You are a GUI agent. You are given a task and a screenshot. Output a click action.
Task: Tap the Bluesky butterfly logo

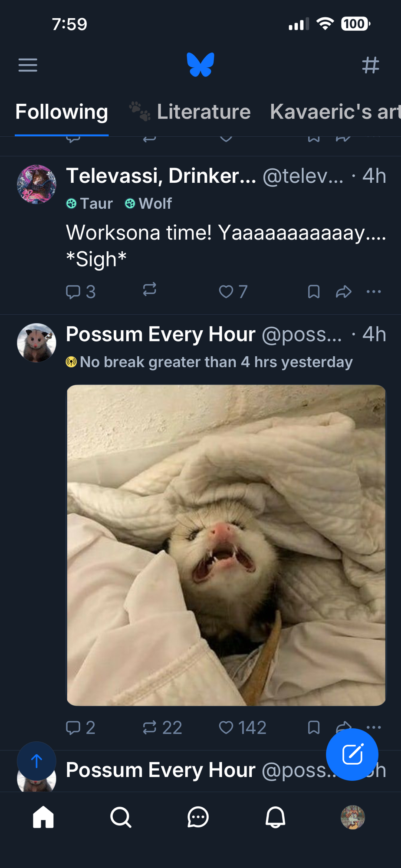click(200, 65)
